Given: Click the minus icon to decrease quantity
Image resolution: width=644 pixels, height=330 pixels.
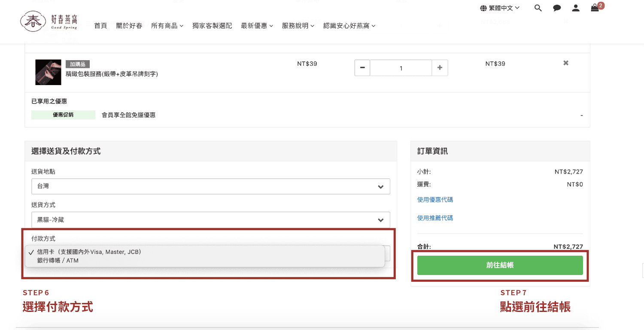Looking at the screenshot, I should 362,68.
